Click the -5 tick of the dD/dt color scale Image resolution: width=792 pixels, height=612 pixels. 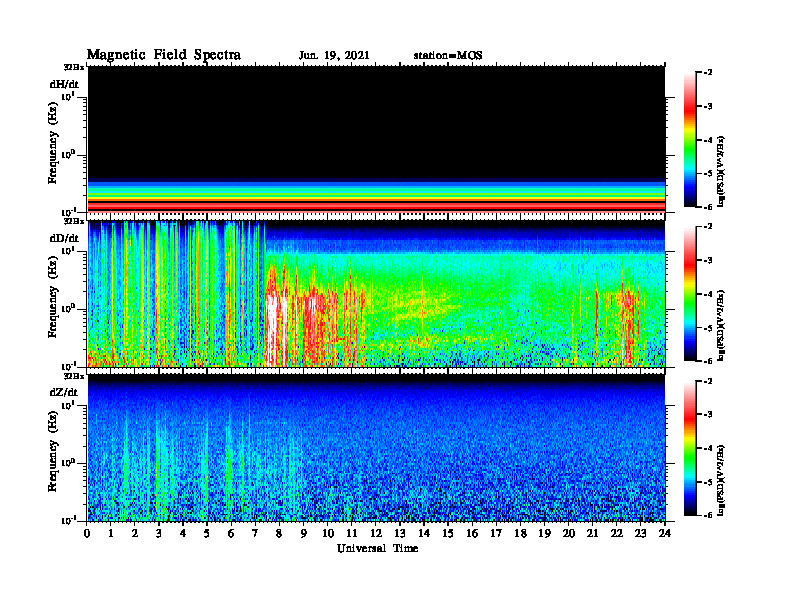(708, 328)
